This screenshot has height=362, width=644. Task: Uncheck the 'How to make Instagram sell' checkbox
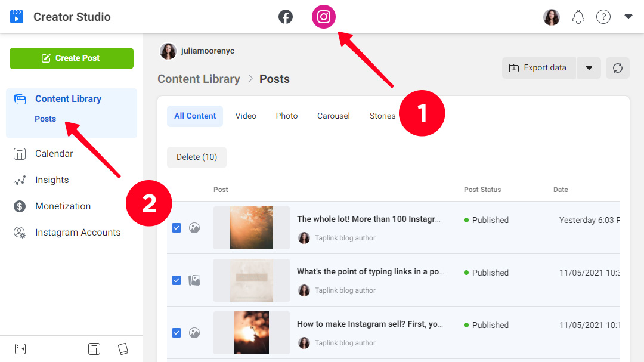(177, 333)
